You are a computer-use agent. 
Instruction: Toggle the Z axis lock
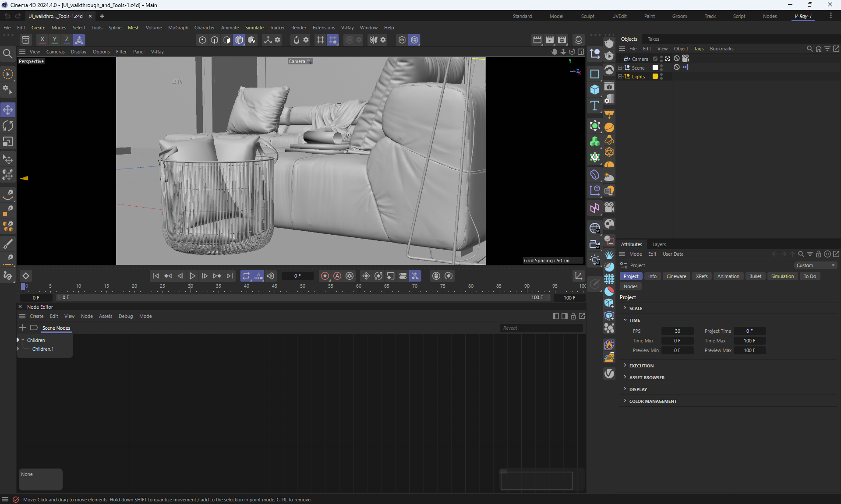[x=67, y=40]
